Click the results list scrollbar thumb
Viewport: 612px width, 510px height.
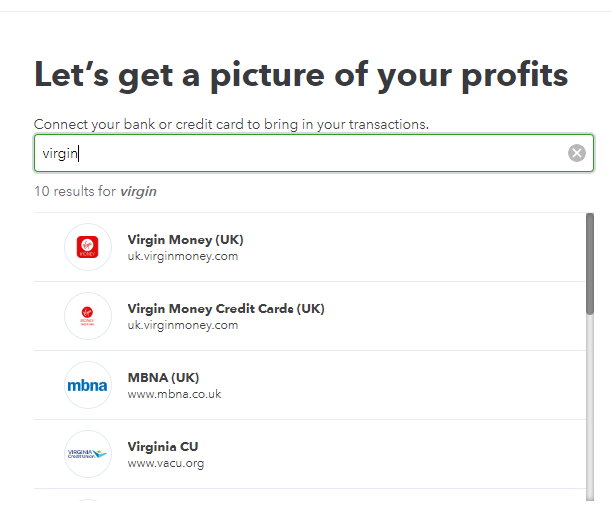point(590,264)
